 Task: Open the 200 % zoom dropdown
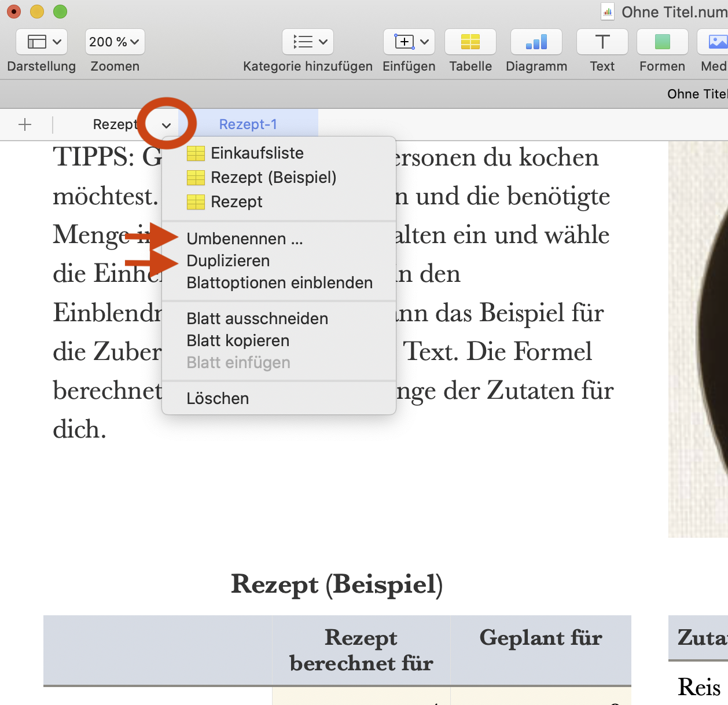115,42
